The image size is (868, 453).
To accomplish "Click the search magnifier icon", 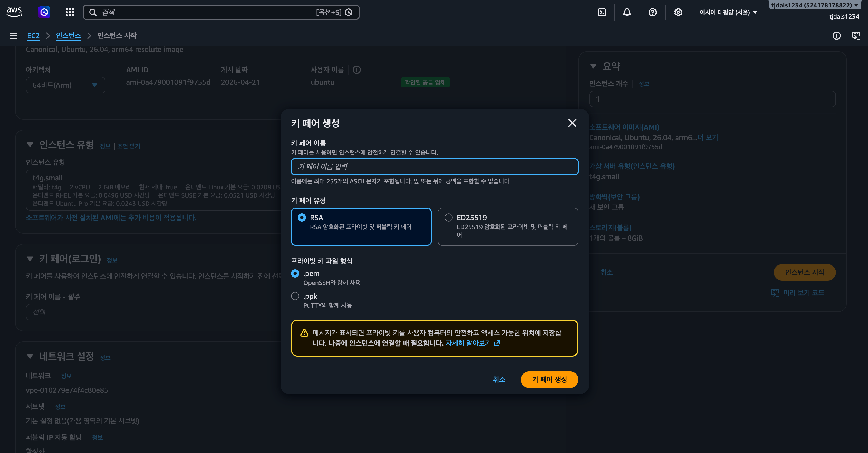I will coord(93,12).
